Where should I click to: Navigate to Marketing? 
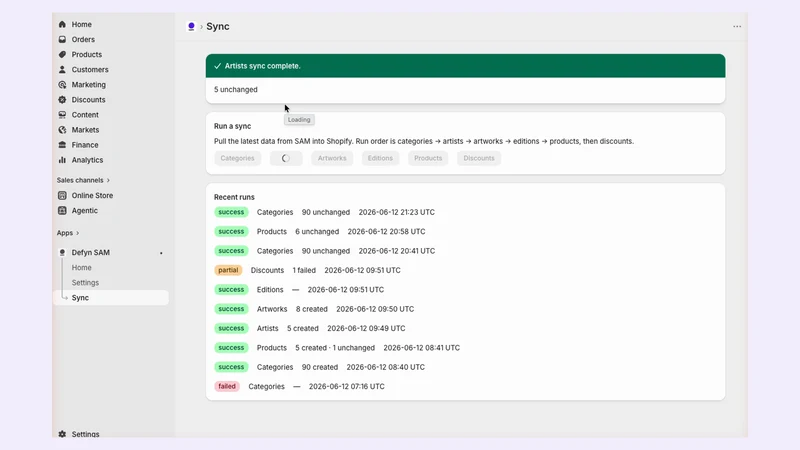point(89,85)
